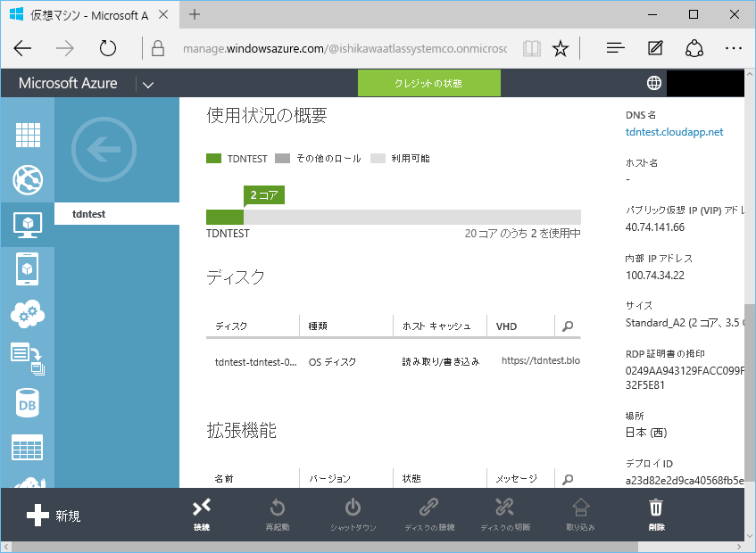Select the Virtual Machines monitor icon in sidebar
Viewport: 756px width, 553px height.
click(x=28, y=225)
